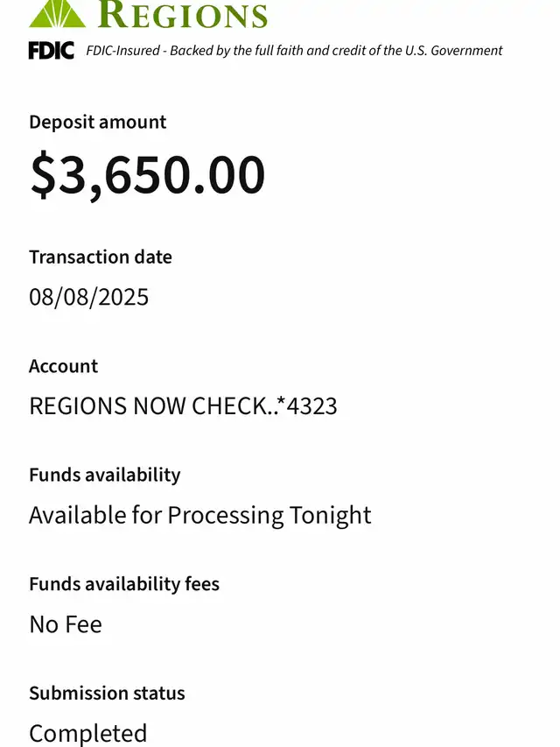Tap the black FDIC logo
Screen dimensions: 560x747
52,51
